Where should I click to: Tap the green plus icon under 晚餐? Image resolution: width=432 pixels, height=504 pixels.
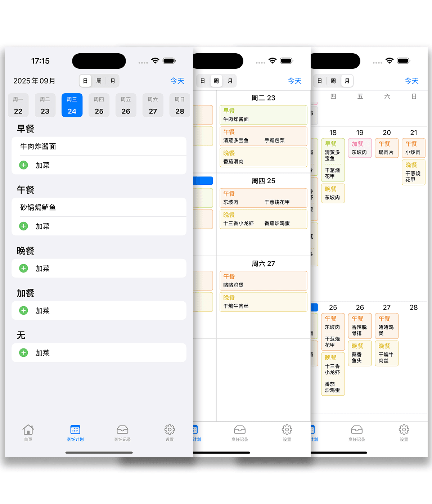tap(23, 268)
